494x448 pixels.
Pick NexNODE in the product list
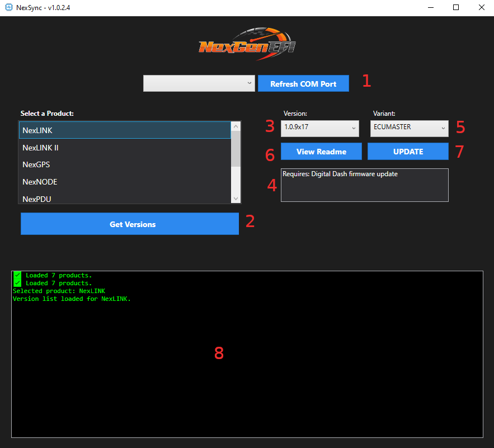[x=125, y=182]
